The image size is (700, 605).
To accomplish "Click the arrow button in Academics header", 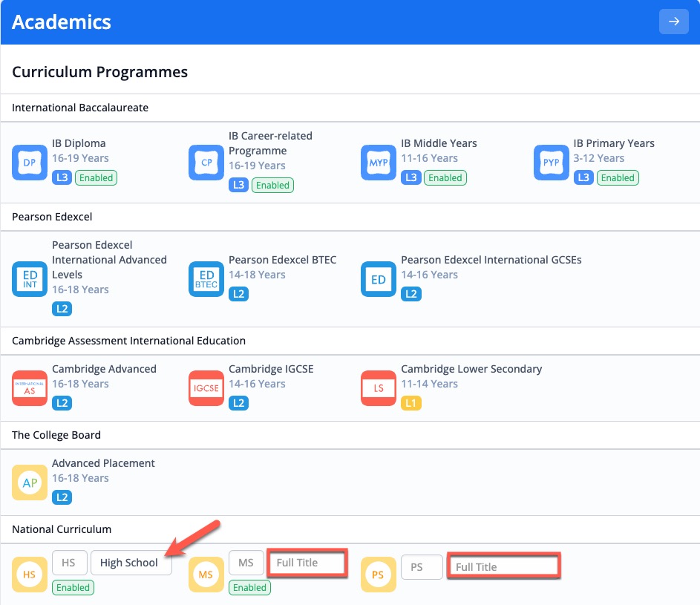I will click(674, 22).
